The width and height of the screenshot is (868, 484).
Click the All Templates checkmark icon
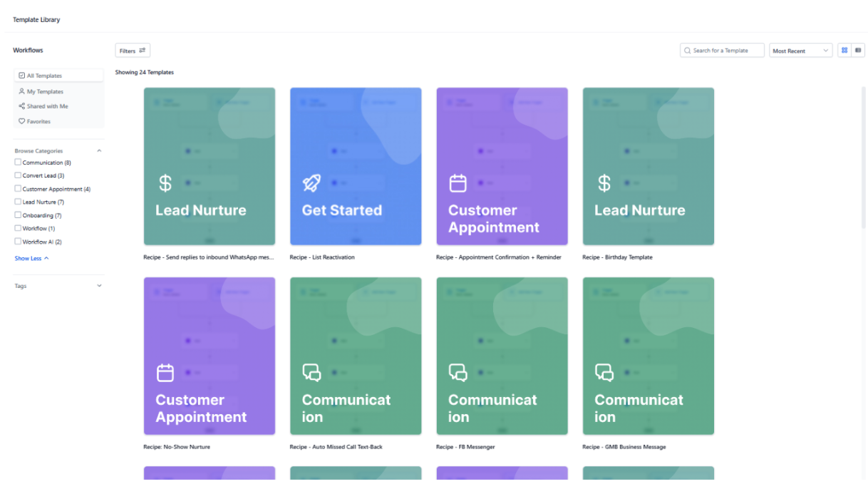point(22,76)
